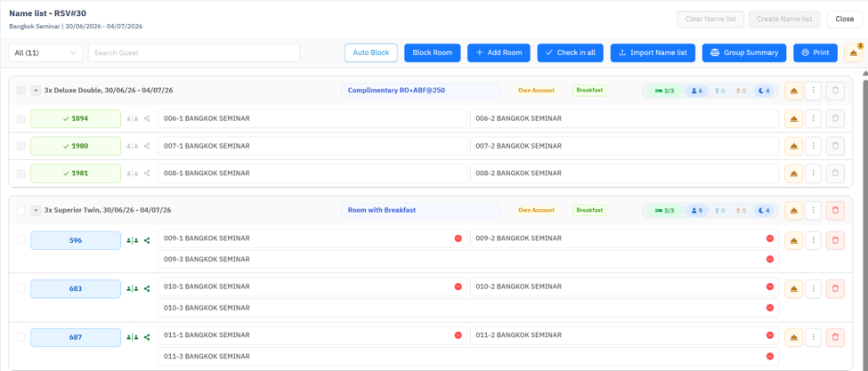The image size is (868, 371).
Task: Remove guest 009-1 BANGKOK SEMINAR with red minus icon
Action: click(458, 238)
